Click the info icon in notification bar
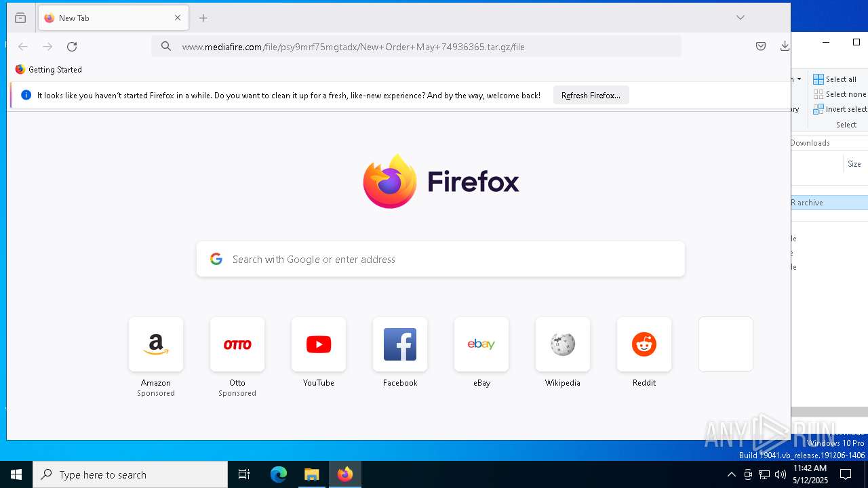Viewport: 868px width, 488px height. pyautogui.click(x=26, y=96)
